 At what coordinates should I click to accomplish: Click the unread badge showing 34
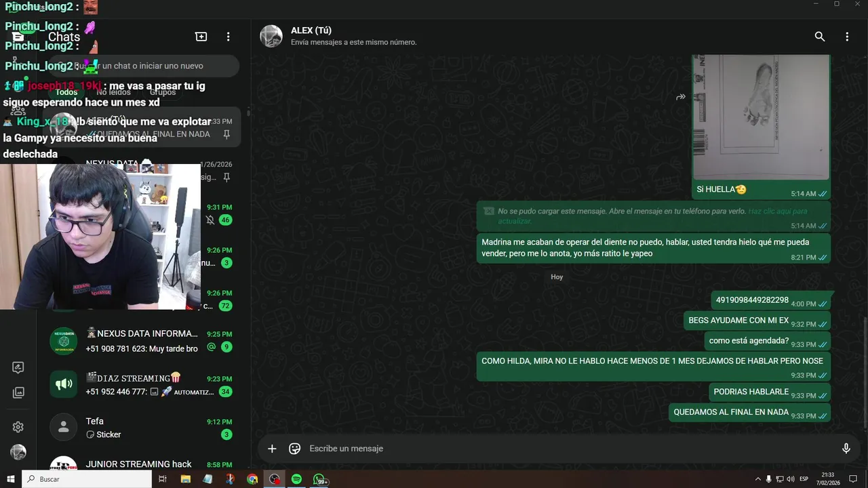(x=226, y=392)
